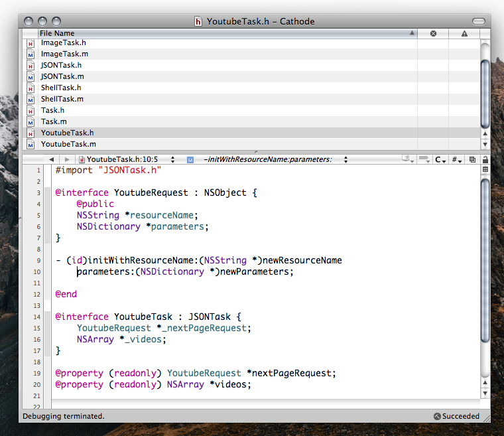Screen dimensions: 504x436
Task: Click the errors column header icon
Action: [x=433, y=33]
